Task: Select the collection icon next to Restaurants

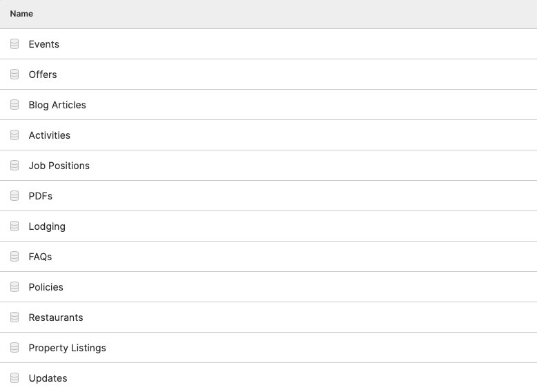Action: point(14,317)
